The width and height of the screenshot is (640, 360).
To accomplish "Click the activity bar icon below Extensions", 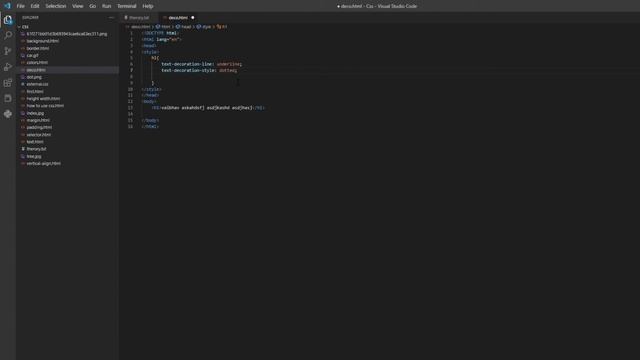I will [x=8, y=98].
